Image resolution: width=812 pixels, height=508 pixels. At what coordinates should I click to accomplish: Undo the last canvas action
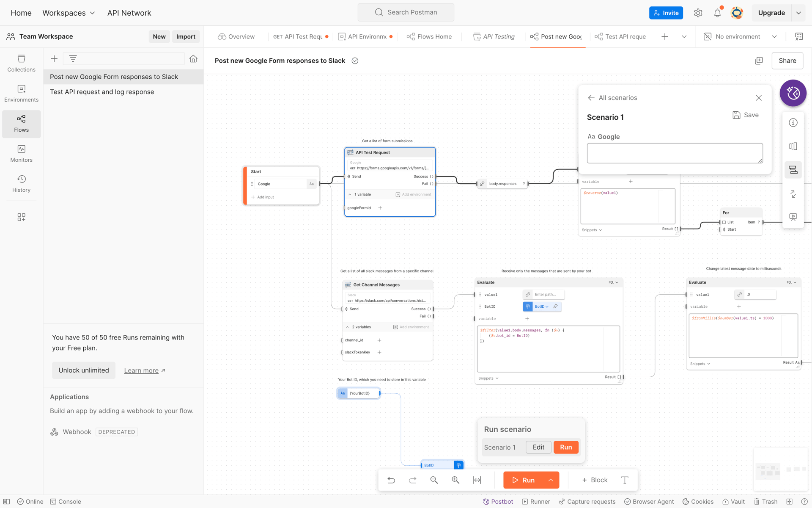point(391,480)
